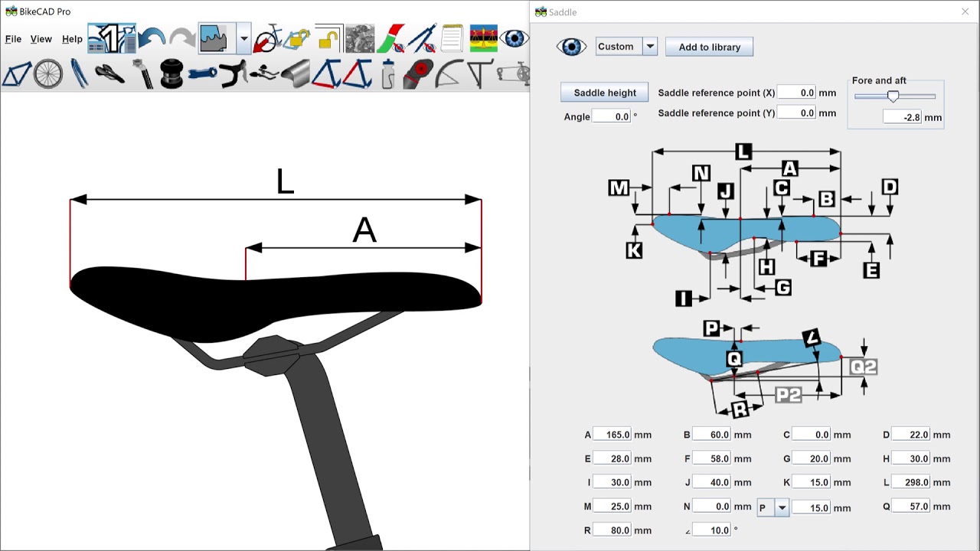Open the wheel settings icon
980x551 pixels.
[x=48, y=74]
